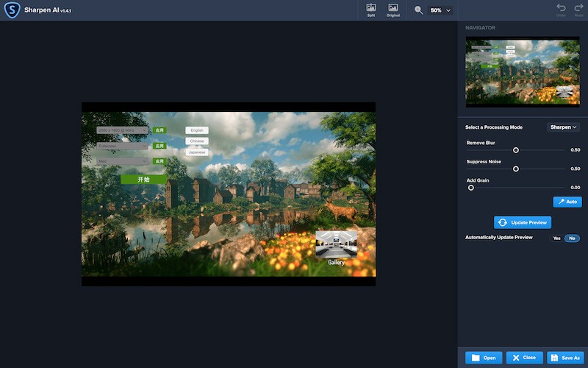Viewport: 588px width, 368px height.
Task: Click the green apply button beside resolution
Action: 159,130
